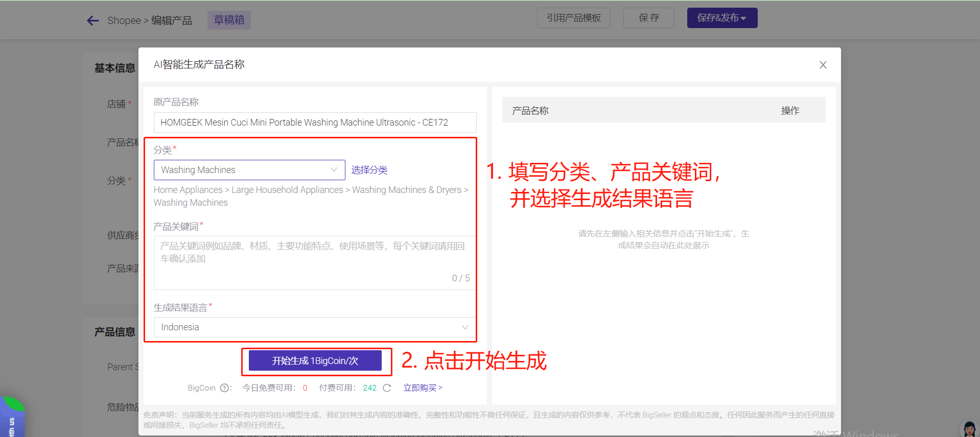Focus the 产品关键词 text area

click(x=314, y=262)
